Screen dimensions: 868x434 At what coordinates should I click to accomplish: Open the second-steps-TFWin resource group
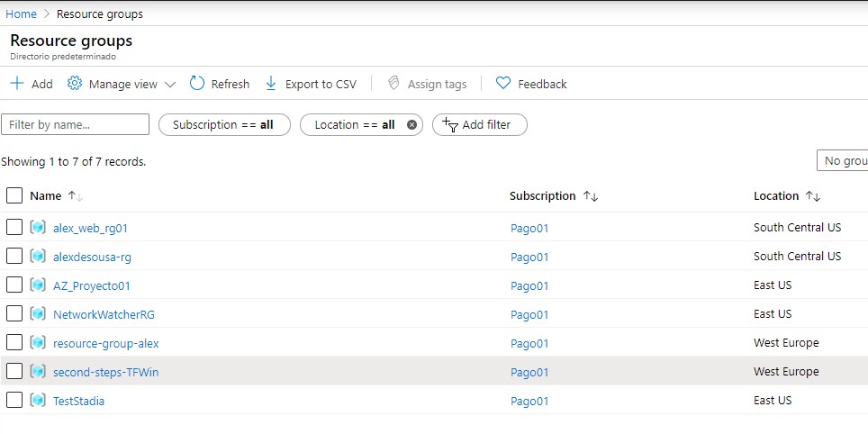[105, 372]
